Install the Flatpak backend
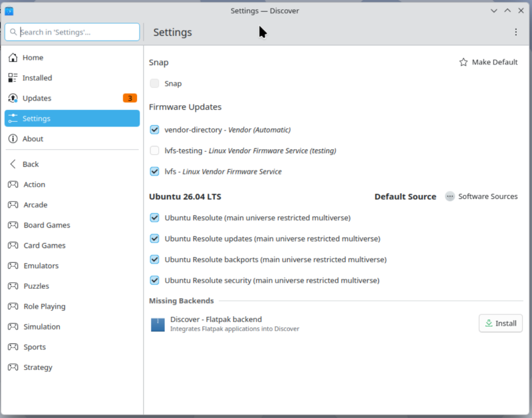This screenshot has height=418, width=532. (x=500, y=323)
